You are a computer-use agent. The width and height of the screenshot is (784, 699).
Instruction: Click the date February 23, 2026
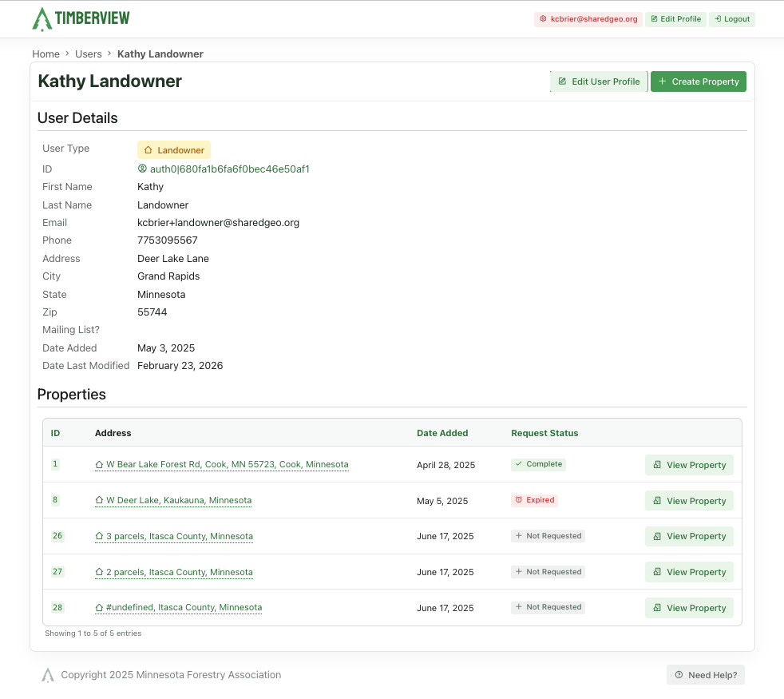point(180,366)
